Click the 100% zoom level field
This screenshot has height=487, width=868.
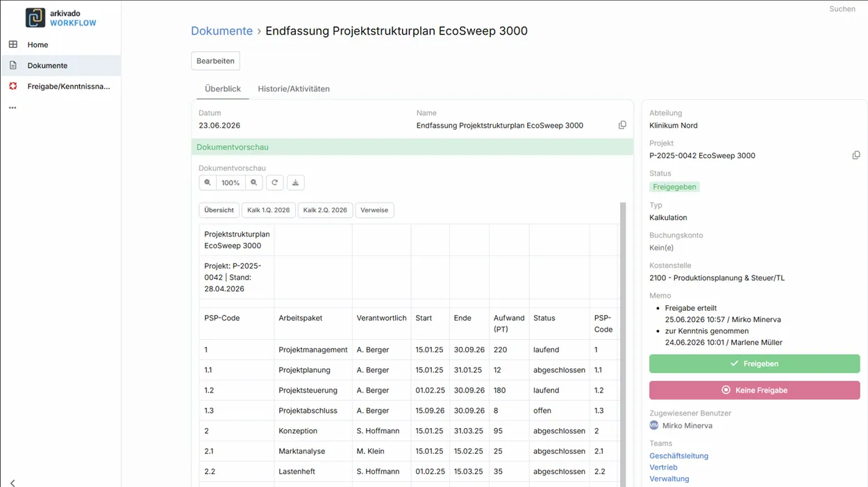(231, 182)
